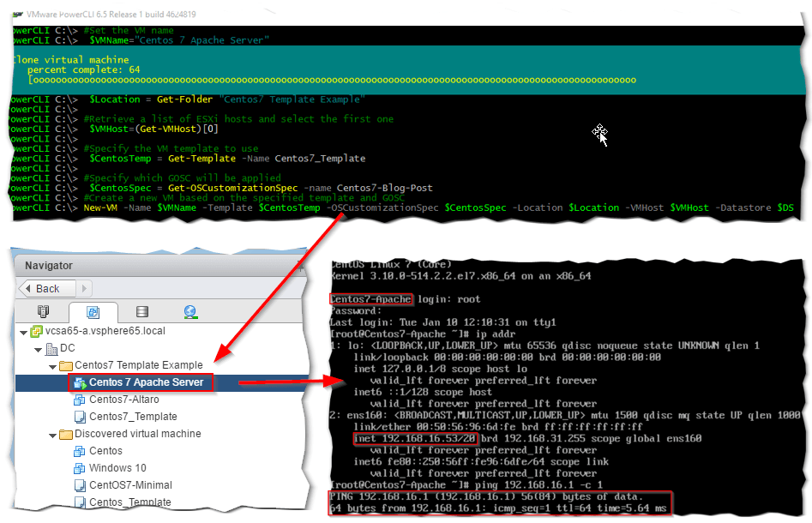812x523 pixels.
Task: Click the template icon of Centos7_Template
Action: 80,417
